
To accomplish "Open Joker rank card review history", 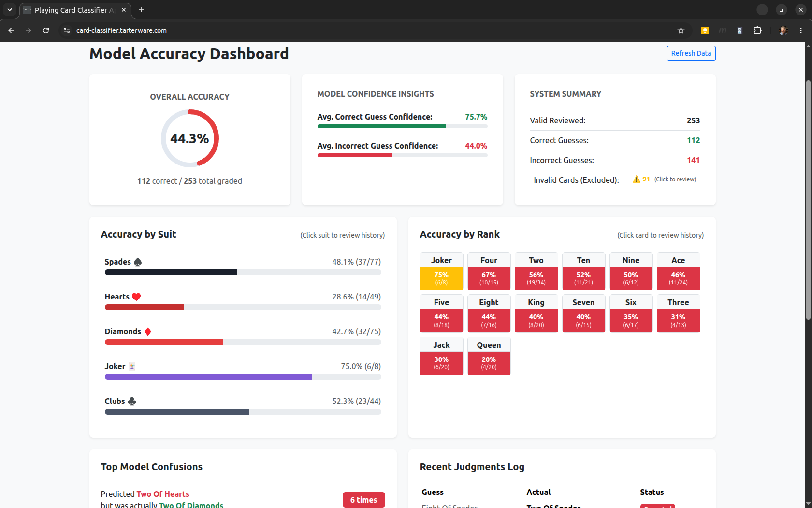I will pos(442,271).
